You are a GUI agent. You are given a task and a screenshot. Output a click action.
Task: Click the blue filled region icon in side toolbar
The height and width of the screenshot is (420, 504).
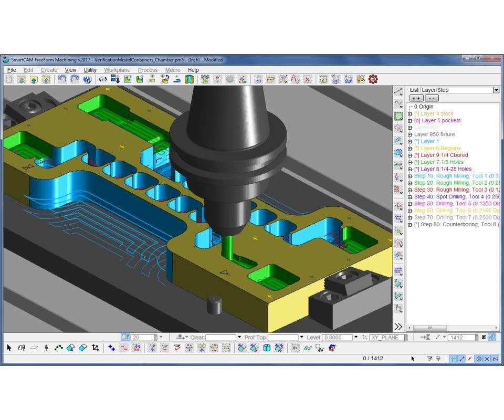398,153
